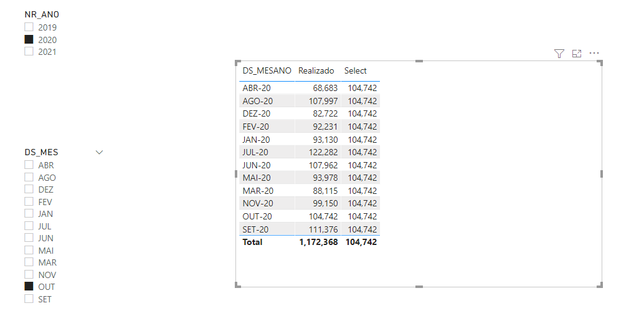This screenshot has height=336, width=644.
Task: Tick the DEZ month checkbox
Action: click(x=29, y=189)
